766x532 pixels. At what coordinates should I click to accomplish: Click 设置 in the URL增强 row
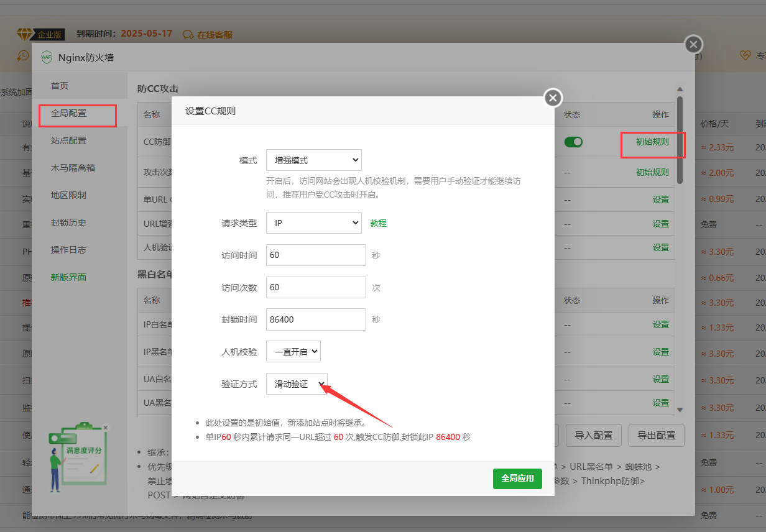[x=661, y=224]
